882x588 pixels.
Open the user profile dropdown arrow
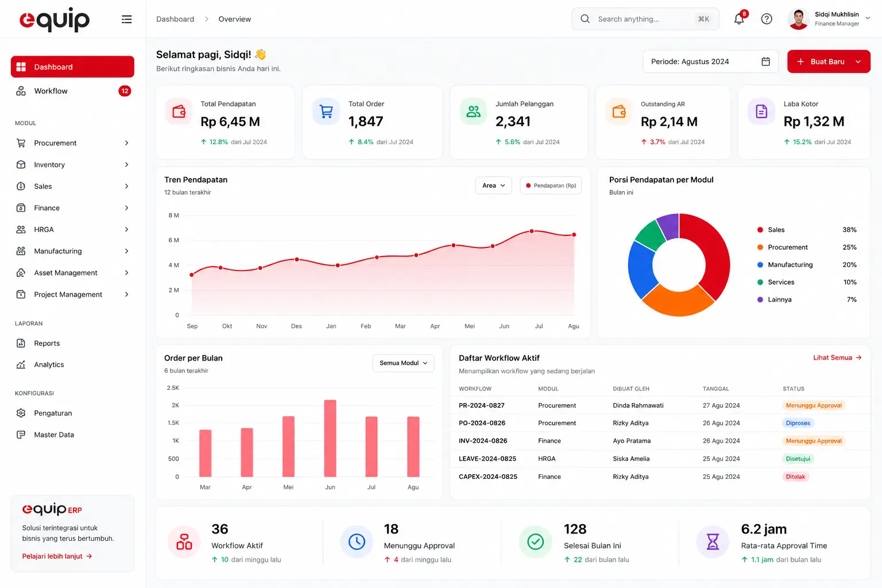868,18
